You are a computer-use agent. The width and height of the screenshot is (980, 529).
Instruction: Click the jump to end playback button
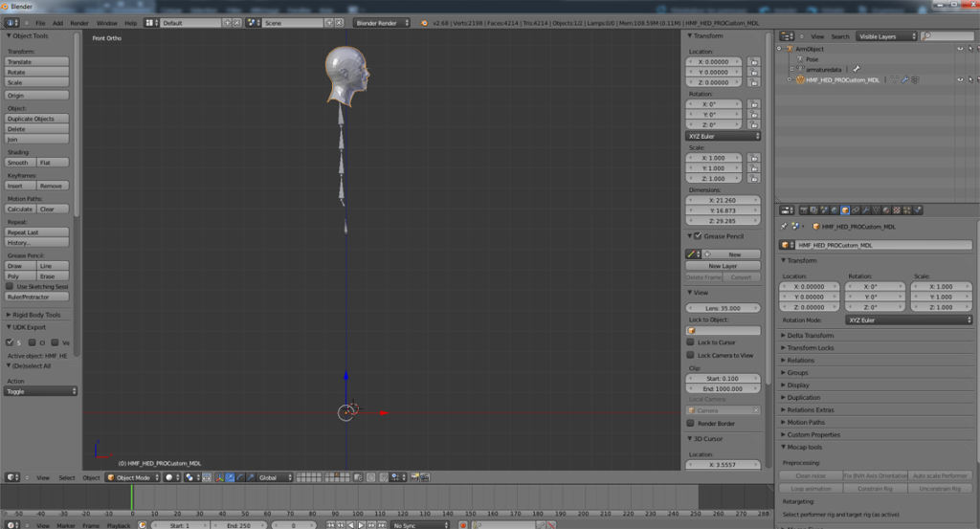382,525
